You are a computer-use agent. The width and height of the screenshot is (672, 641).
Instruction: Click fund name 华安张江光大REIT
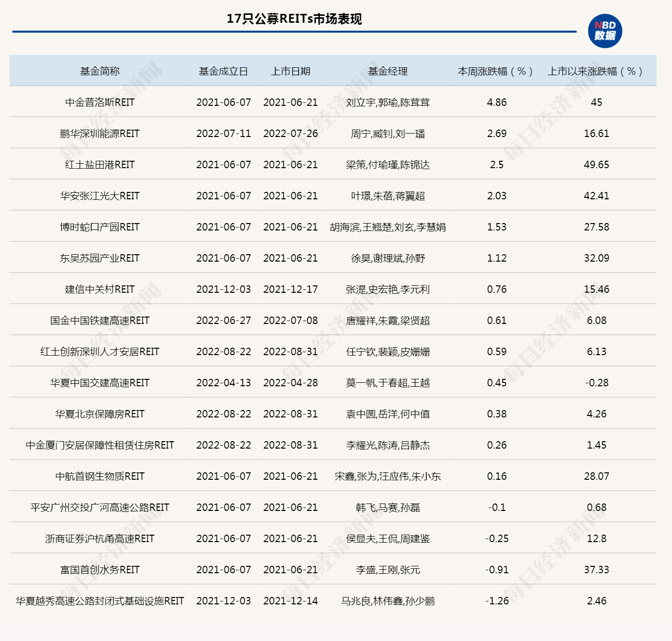(100, 196)
